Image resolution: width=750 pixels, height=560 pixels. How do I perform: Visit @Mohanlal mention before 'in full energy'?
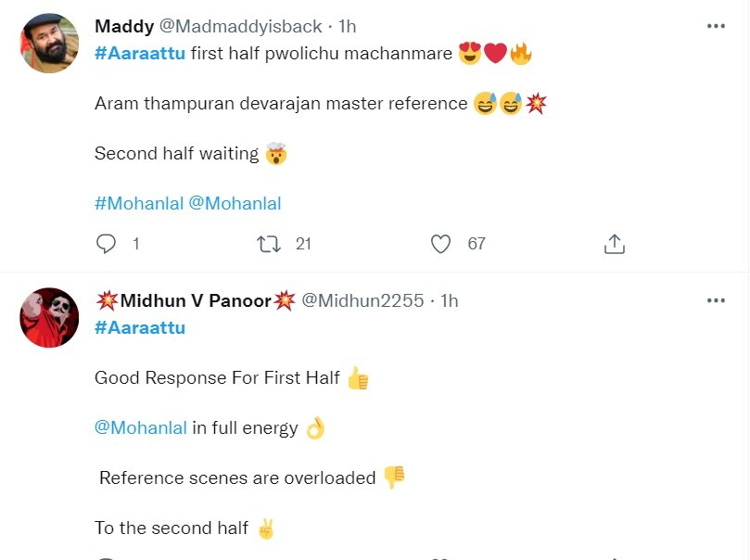[141, 427]
